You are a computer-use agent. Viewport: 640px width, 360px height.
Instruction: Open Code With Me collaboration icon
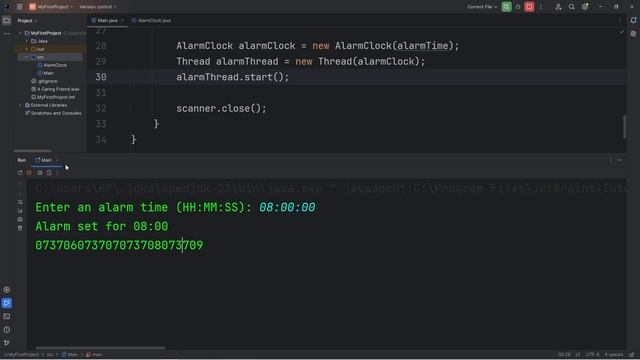(558, 7)
